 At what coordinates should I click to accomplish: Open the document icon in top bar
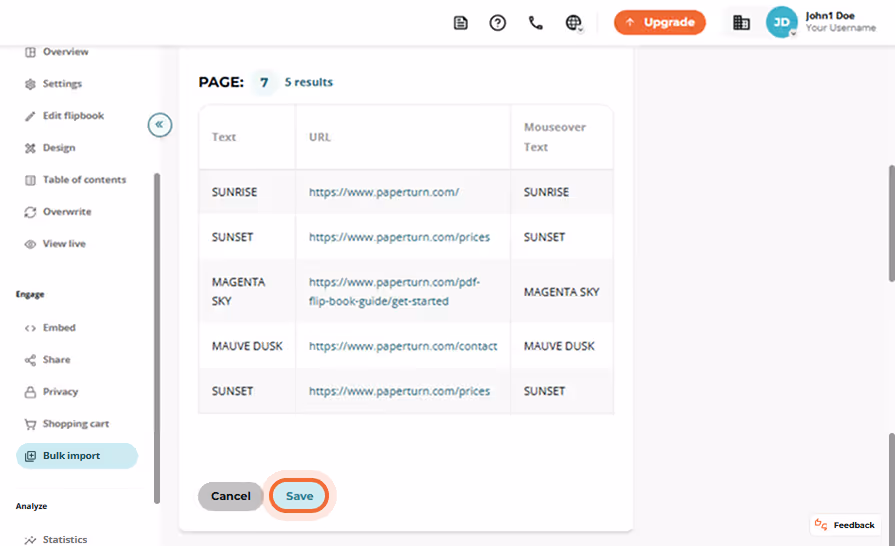point(461,23)
